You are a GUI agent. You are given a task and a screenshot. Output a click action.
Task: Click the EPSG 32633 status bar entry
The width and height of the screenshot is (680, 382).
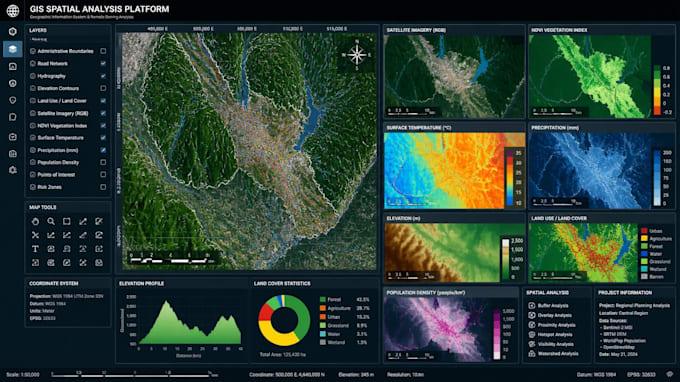pyautogui.click(x=641, y=375)
